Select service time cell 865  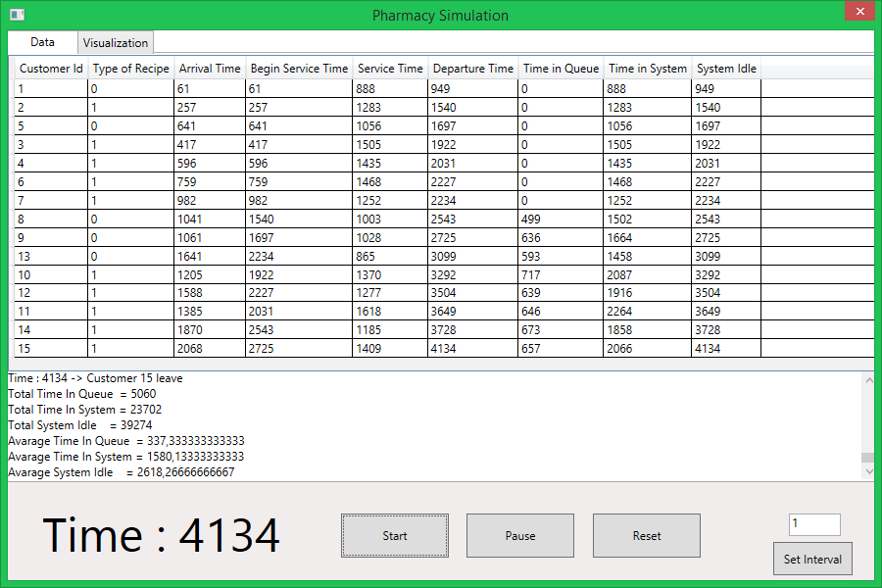(x=390, y=256)
